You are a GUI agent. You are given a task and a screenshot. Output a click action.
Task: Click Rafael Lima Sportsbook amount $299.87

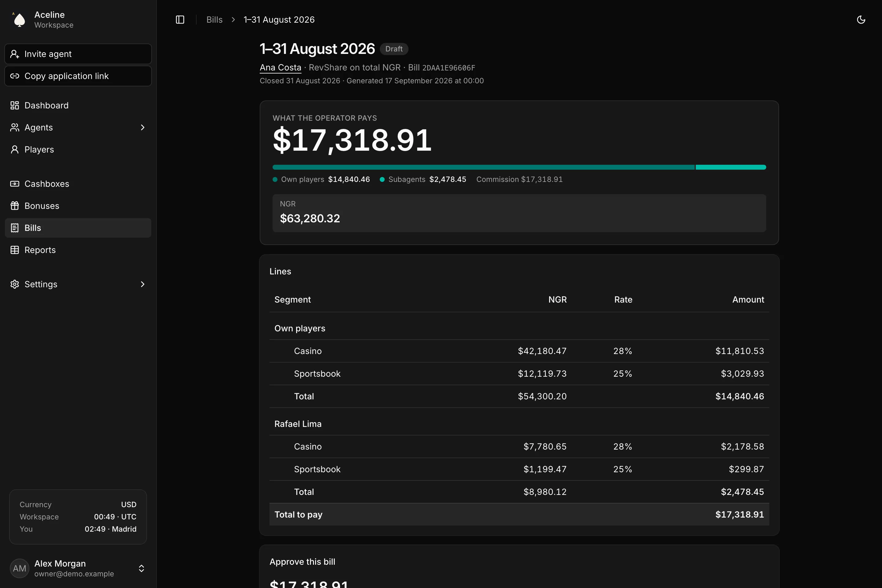746,469
